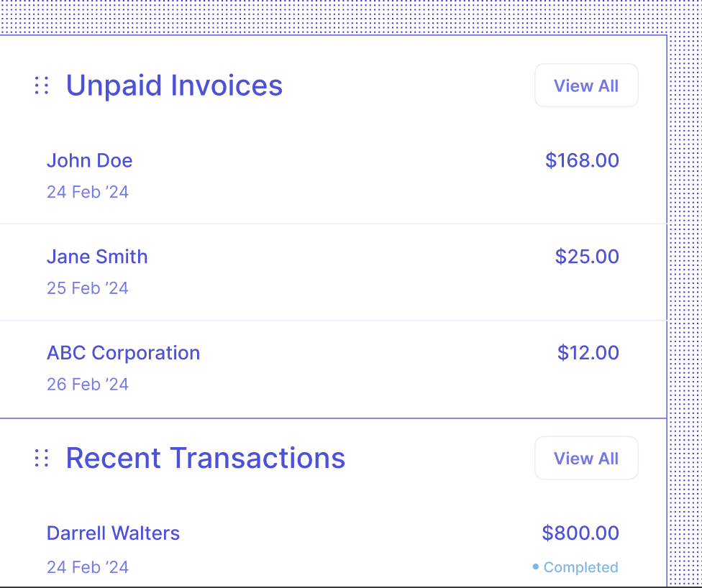
Task: Click the Unpaid Invoices heading
Action: [x=174, y=86]
